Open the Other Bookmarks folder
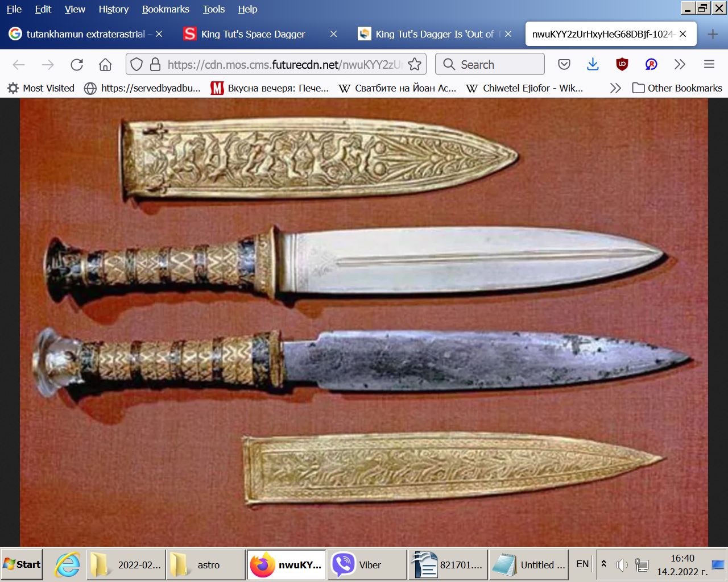This screenshot has height=582, width=728. point(677,88)
